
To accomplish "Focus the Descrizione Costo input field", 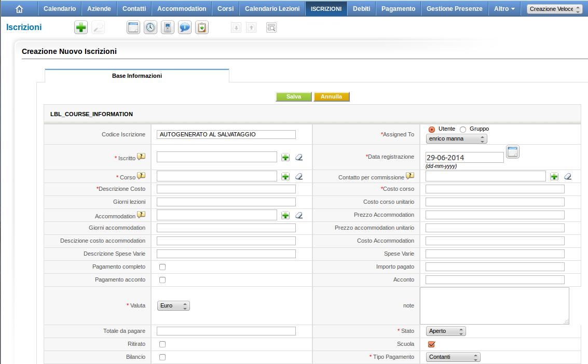I will [226, 189].
